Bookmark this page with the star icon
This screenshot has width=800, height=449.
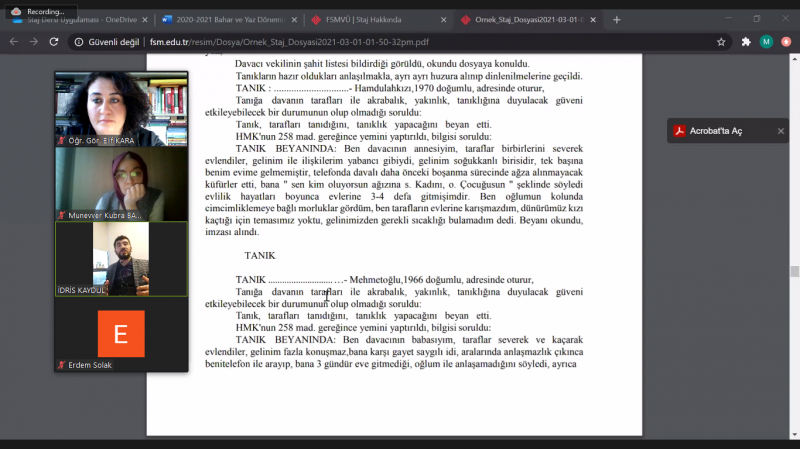721,42
